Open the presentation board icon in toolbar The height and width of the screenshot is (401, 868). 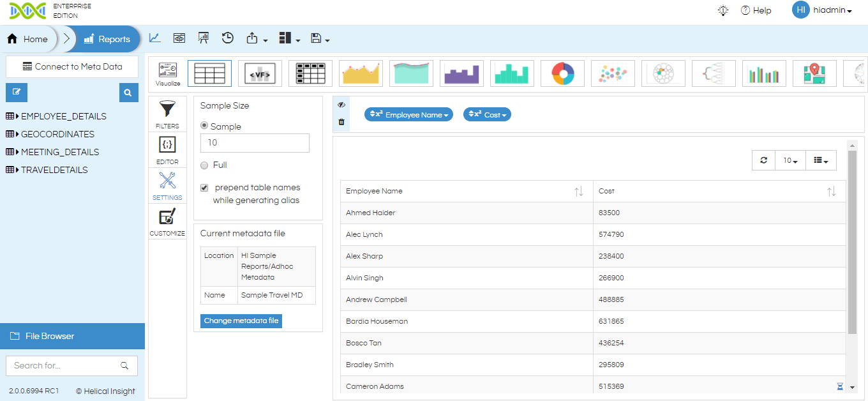point(204,38)
